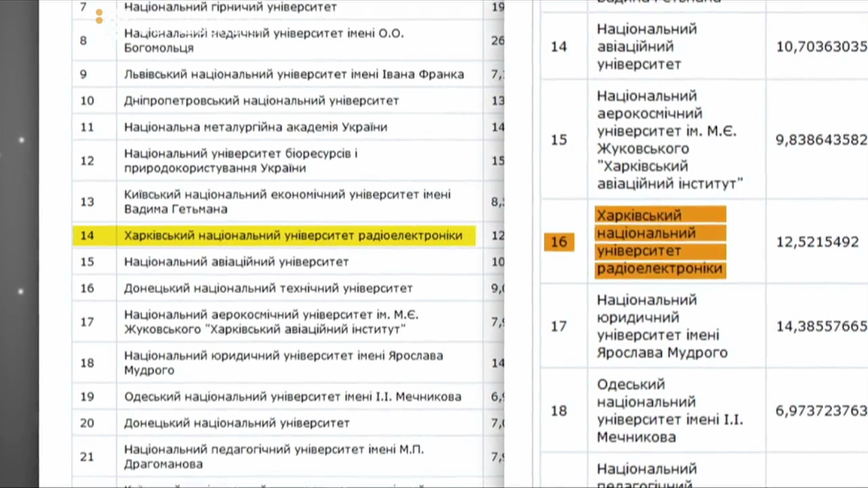Click Донецький національний технічний університет entry
The image size is (868, 488).
point(268,288)
